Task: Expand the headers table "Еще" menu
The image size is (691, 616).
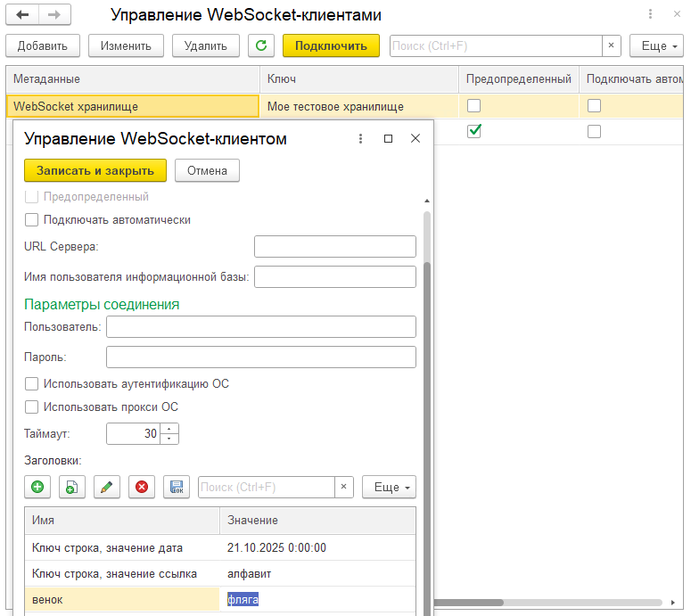Action: [x=389, y=487]
